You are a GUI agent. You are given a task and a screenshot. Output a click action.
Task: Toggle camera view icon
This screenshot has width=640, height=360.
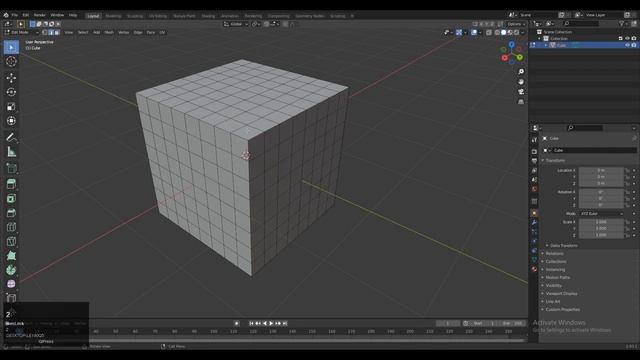pos(521,92)
